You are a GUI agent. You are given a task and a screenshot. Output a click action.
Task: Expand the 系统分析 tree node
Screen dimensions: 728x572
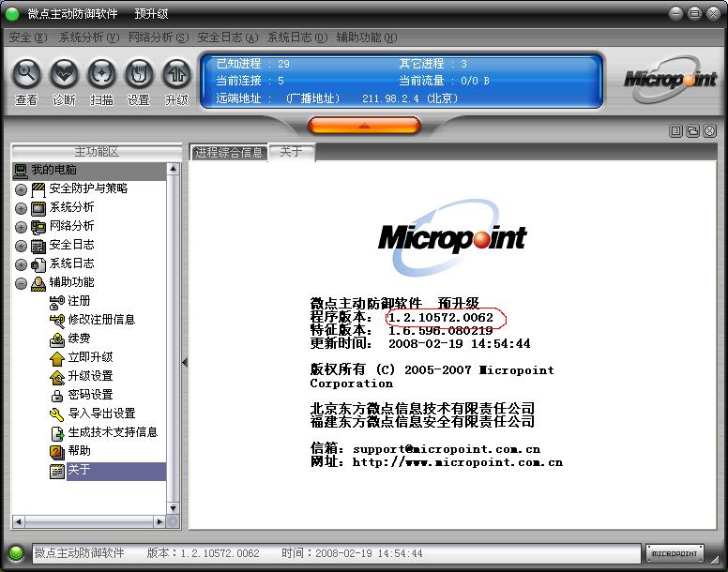click(21, 208)
